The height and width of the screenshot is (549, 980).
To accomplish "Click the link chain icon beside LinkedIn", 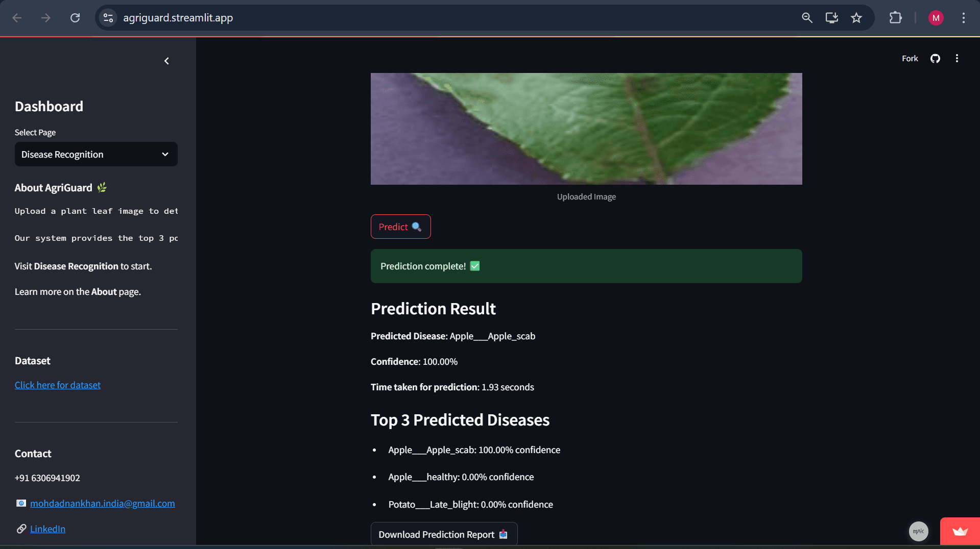I will (x=21, y=529).
